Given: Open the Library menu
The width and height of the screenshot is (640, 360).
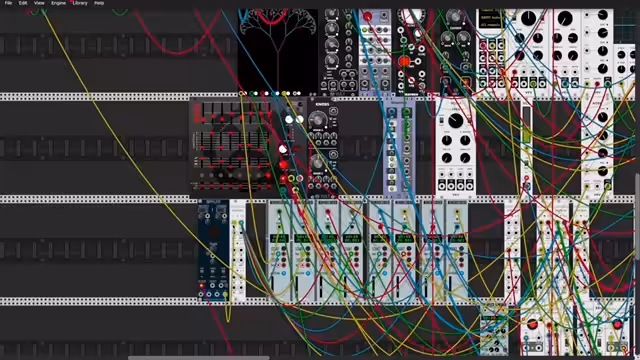Looking at the screenshot, I should [80, 3].
